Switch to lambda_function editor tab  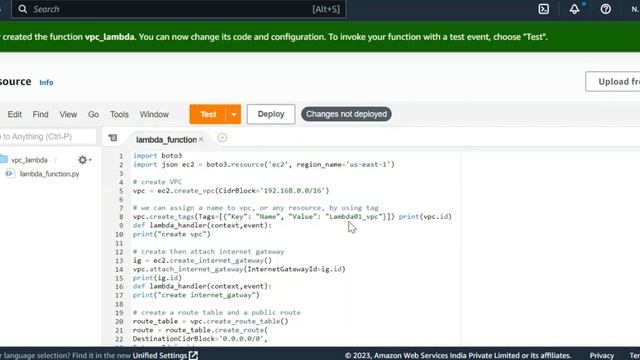tap(166, 140)
